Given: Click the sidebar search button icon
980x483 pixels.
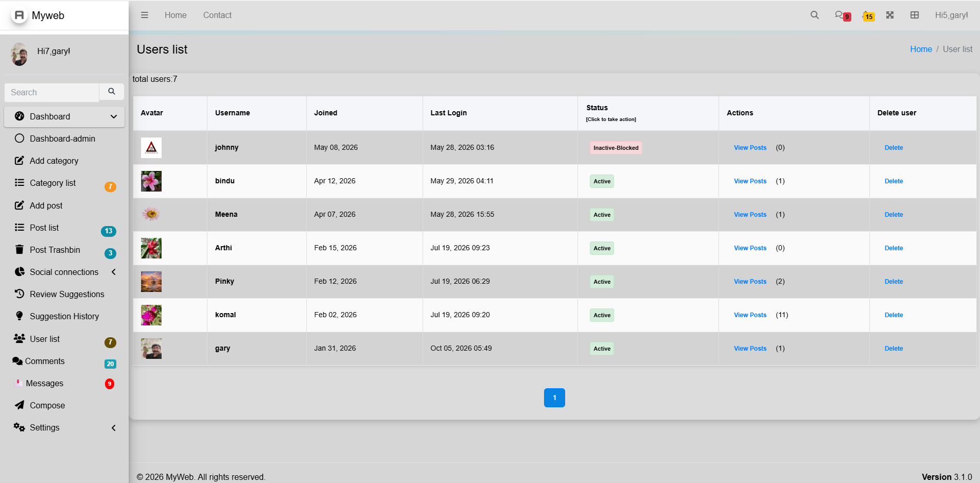Looking at the screenshot, I should (x=112, y=92).
